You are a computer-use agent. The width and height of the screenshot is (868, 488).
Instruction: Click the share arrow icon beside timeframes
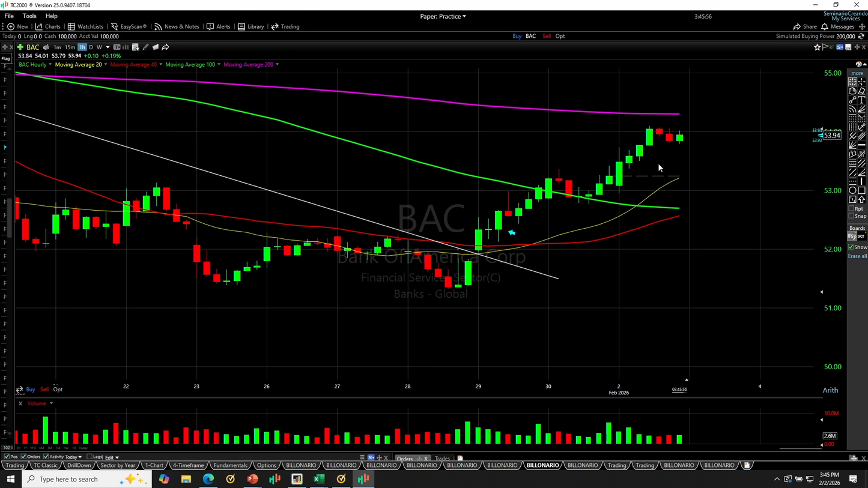click(x=166, y=47)
